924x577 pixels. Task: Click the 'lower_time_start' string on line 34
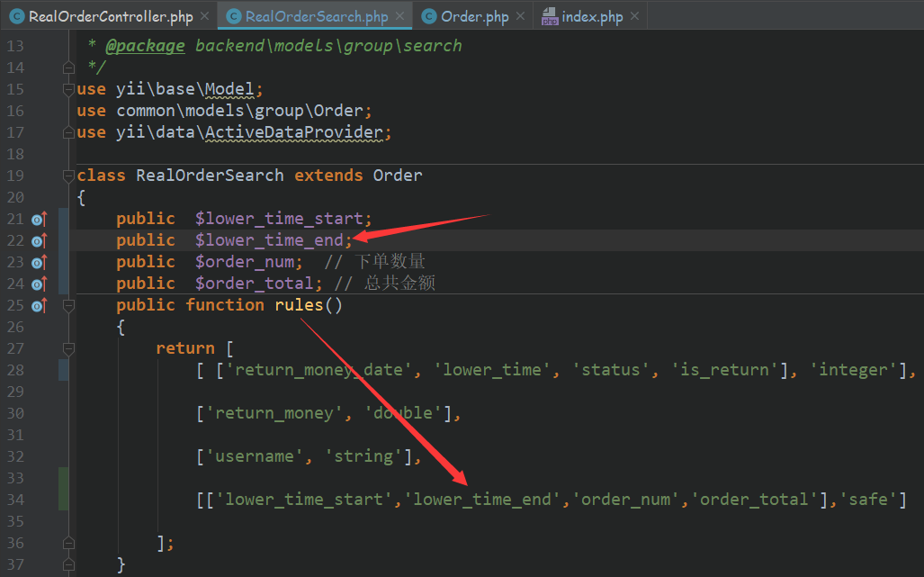[x=304, y=500]
